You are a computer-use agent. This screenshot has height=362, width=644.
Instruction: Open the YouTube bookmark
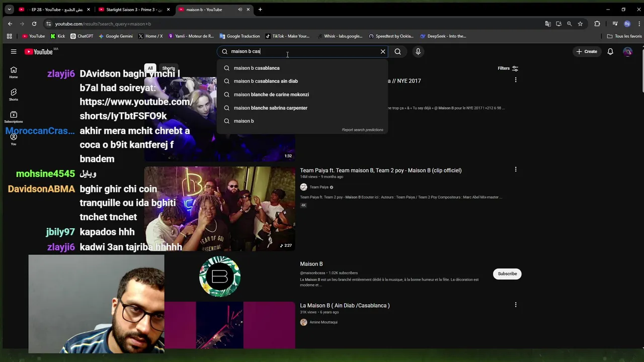[34, 36]
